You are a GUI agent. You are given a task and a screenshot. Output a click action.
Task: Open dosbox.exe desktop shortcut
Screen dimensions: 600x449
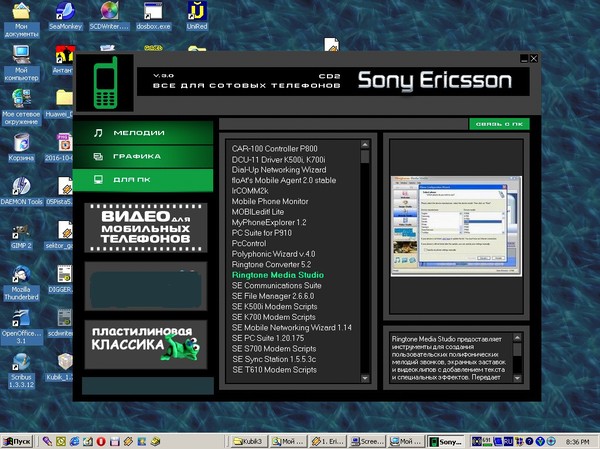[153, 16]
